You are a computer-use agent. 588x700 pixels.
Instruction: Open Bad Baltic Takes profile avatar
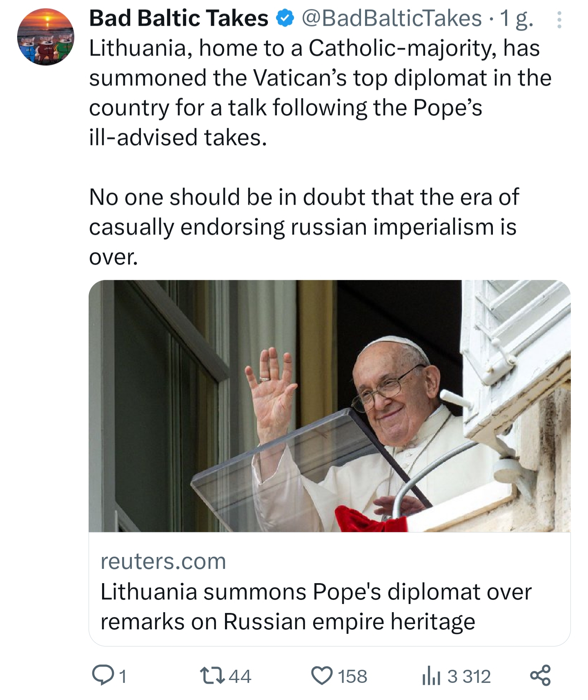point(46,37)
